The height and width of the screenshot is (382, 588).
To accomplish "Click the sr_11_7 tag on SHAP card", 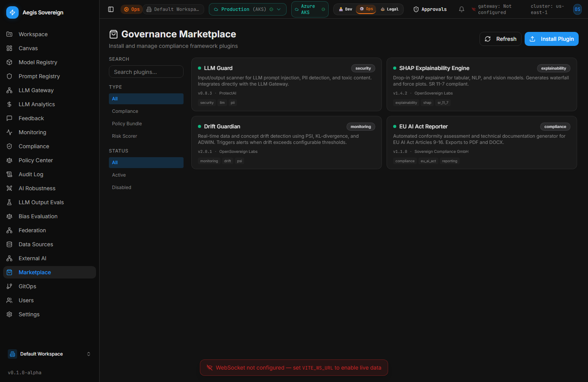I will (x=443, y=103).
